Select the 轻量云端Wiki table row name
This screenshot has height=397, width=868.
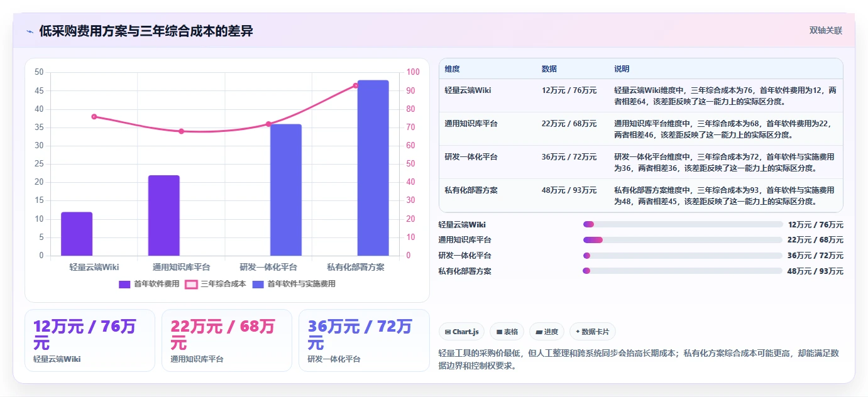click(468, 90)
